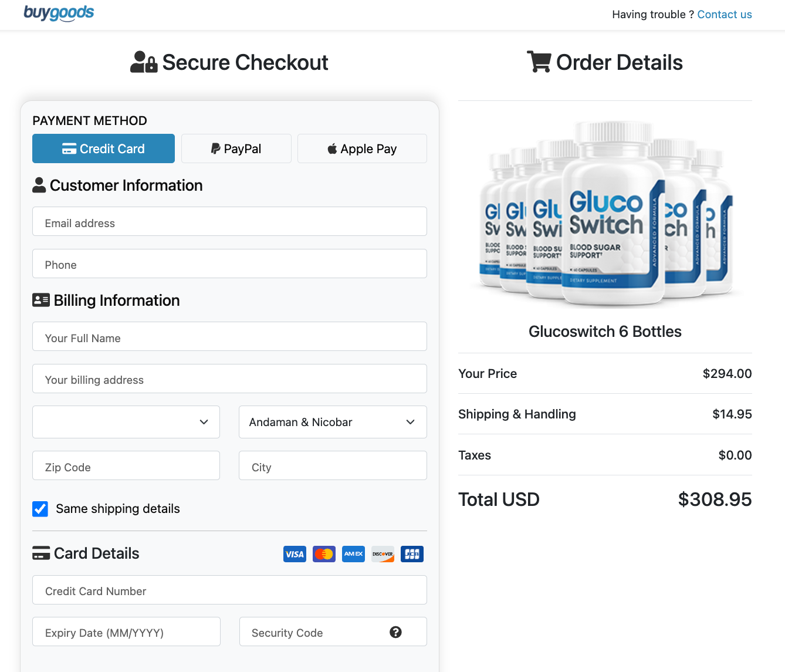Click the Your Full Name field
Image resolution: width=785 pixels, height=672 pixels.
[229, 336]
